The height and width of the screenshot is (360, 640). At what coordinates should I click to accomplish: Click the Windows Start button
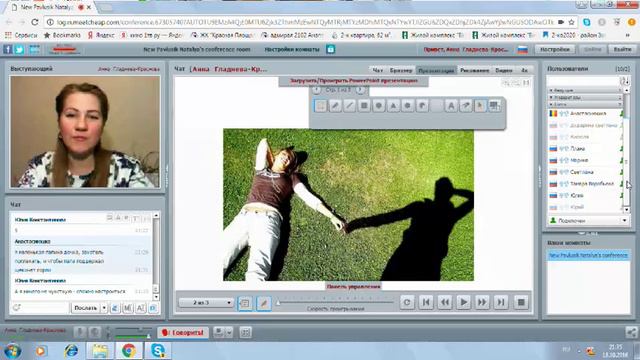click(13, 351)
